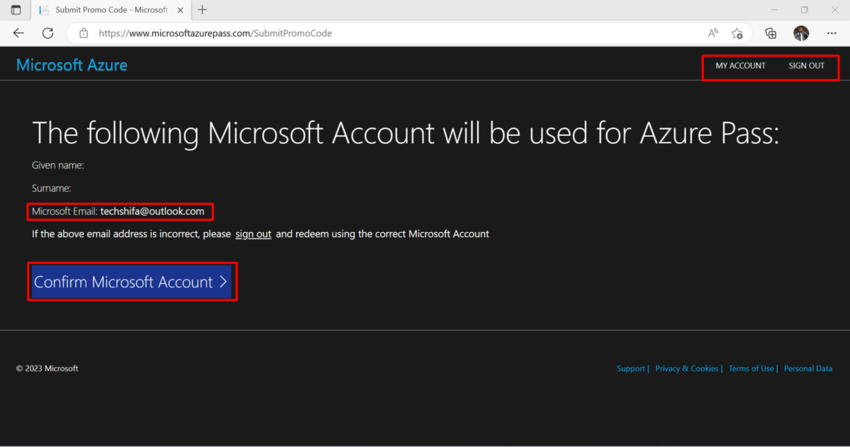The image size is (850, 447).
Task: Click SIGN OUT in the header
Action: (806, 66)
